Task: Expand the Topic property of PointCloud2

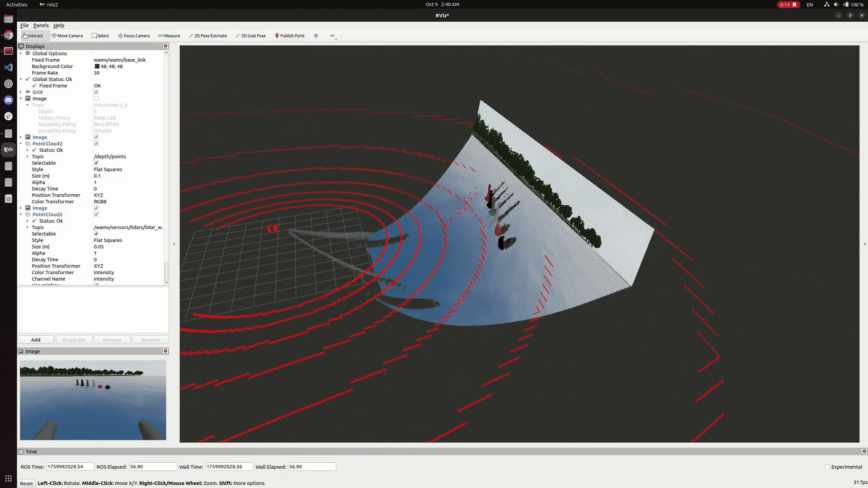Action: pos(28,156)
